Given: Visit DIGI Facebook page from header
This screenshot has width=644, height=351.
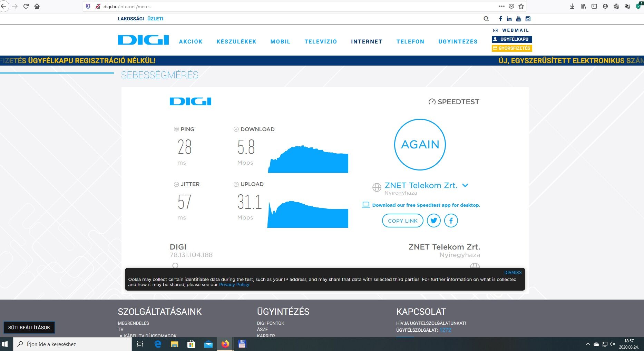Looking at the screenshot, I should pos(500,19).
